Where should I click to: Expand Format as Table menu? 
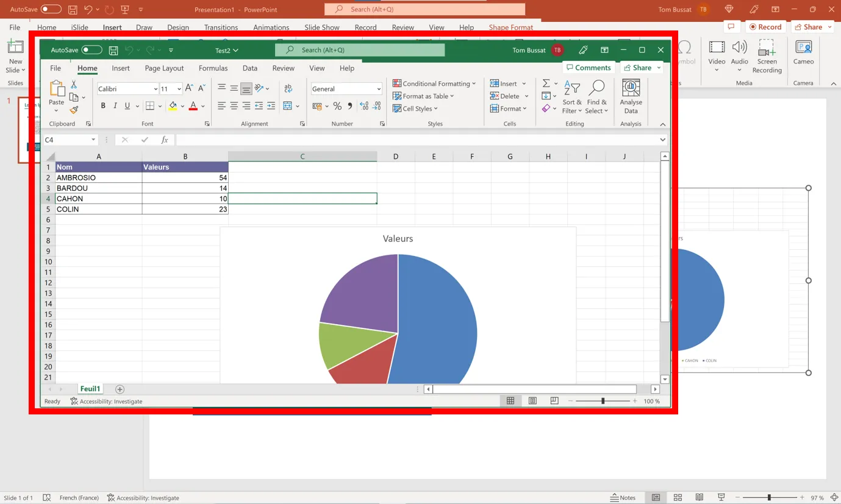pos(423,96)
